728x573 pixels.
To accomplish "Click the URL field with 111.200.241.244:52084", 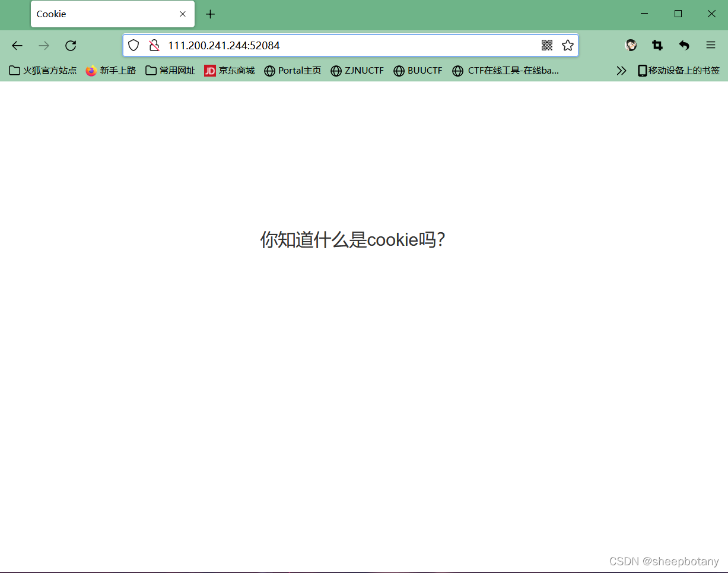I will (350, 45).
